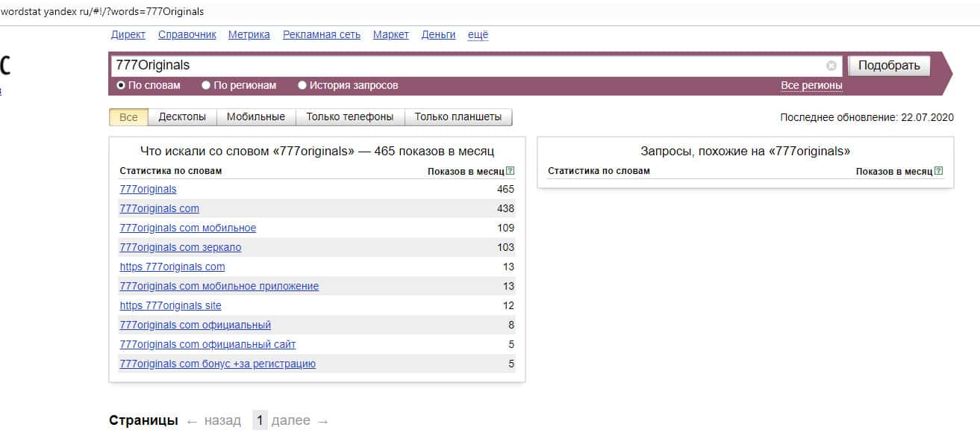Viewport: 980px width, 439px height.
Task: Switch to the 'Десктопы' tab
Action: tap(182, 117)
